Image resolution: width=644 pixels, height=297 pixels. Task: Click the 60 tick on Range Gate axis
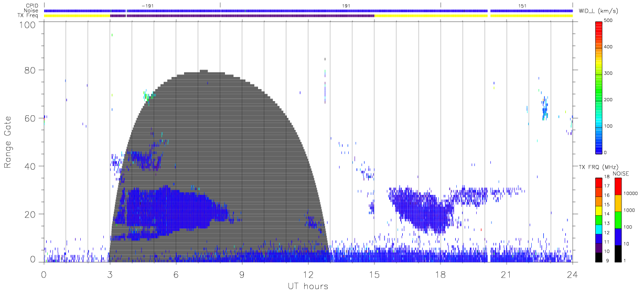point(31,118)
